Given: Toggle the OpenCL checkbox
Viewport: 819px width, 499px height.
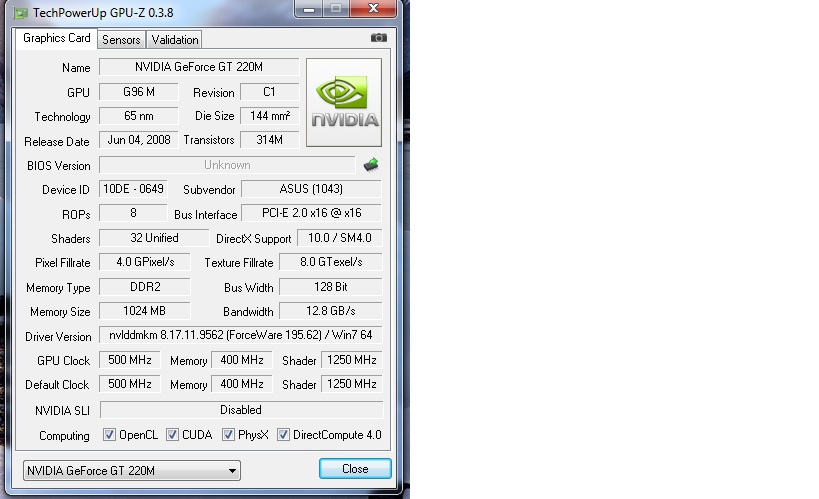Looking at the screenshot, I should [109, 435].
